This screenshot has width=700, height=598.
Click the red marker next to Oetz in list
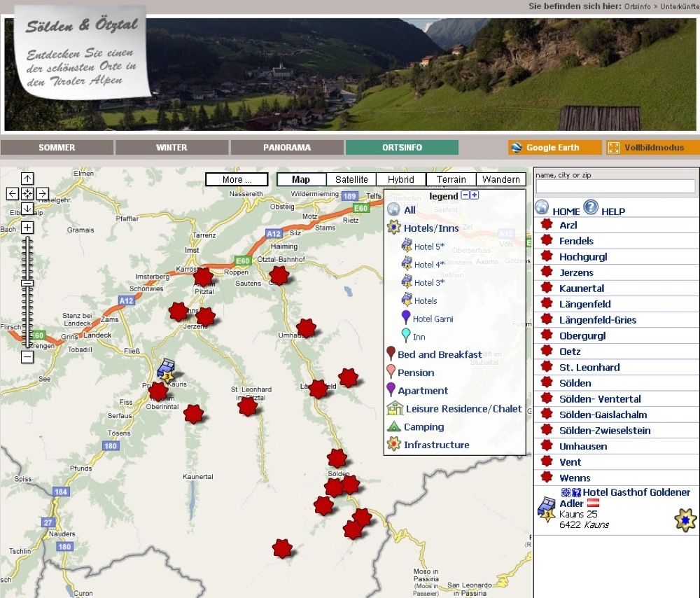[x=547, y=351]
